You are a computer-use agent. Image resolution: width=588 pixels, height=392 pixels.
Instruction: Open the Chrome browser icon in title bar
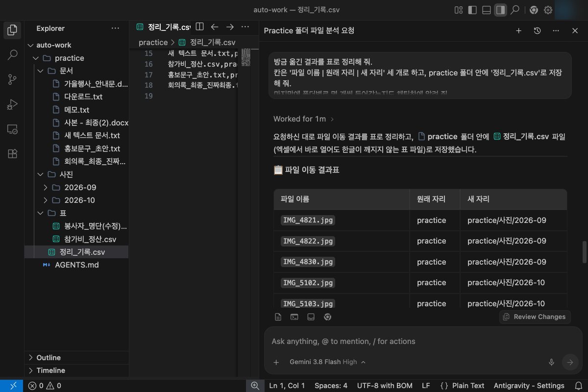point(534,10)
